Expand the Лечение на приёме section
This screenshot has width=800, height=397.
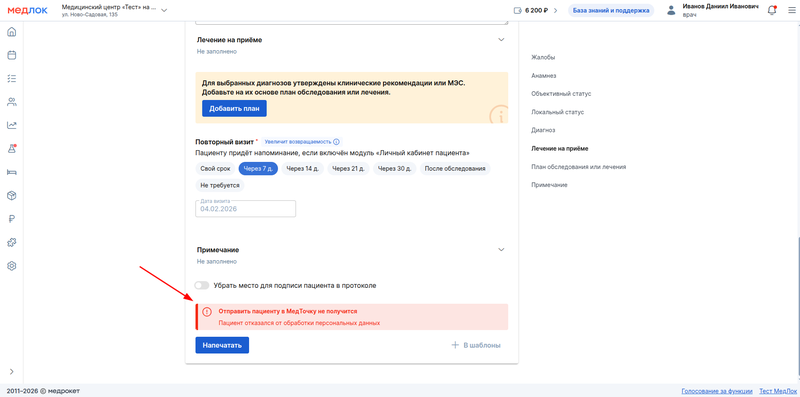pos(501,40)
